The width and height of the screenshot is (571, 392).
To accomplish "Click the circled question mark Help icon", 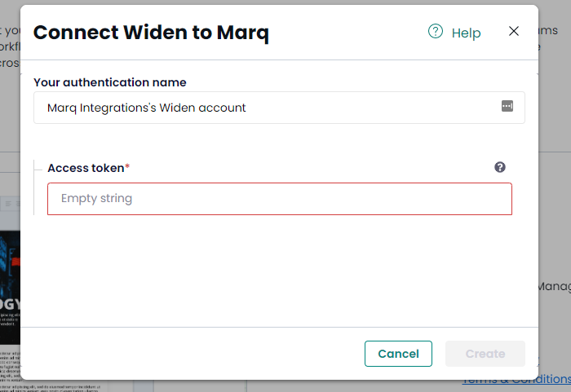I will point(435,31).
